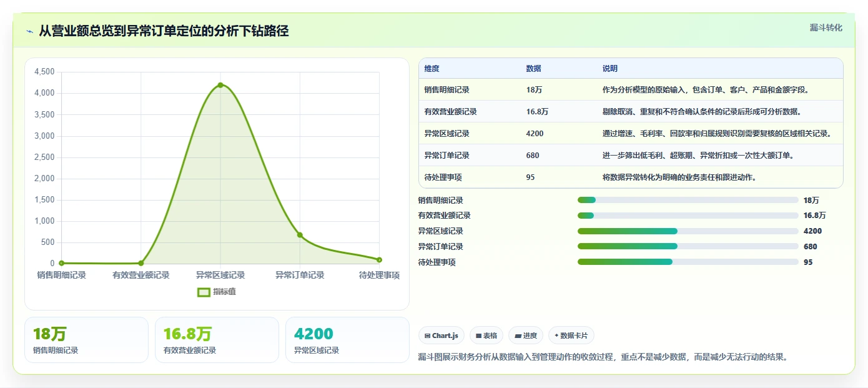Click the 680 cell in the table
This screenshot has width=868, height=388.
coord(533,156)
